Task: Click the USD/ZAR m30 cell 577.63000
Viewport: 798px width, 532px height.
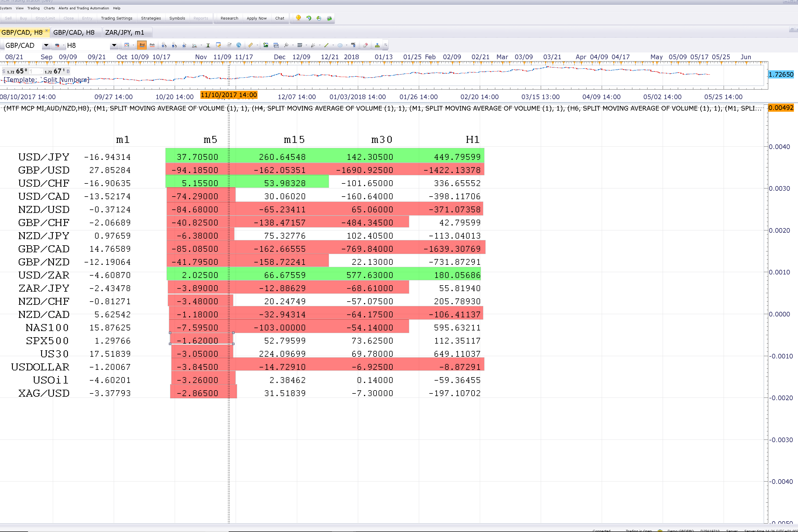Action: coord(370,275)
